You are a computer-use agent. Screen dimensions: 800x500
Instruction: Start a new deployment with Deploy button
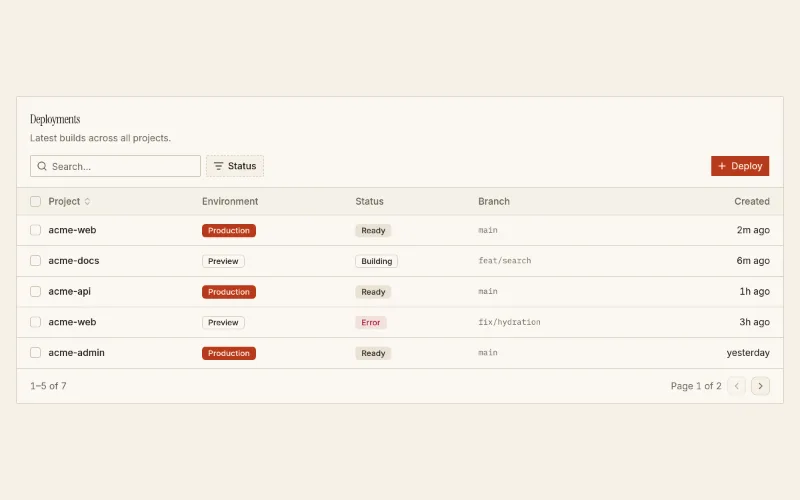(740, 166)
